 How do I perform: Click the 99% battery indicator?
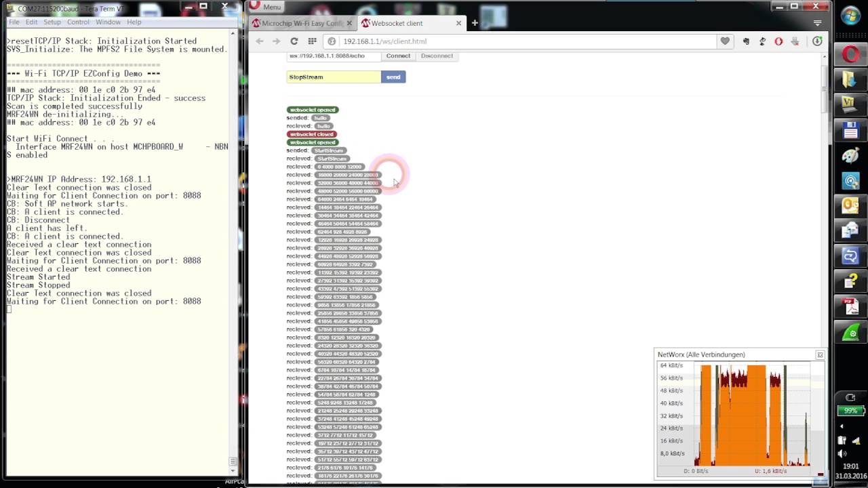(850, 411)
